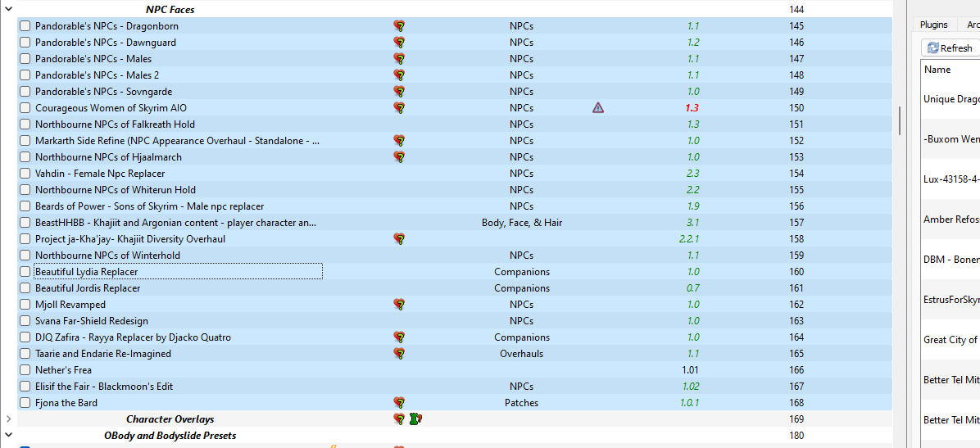The width and height of the screenshot is (980, 448).
Task: Select -Buxom Wen plugin entry
Action: coord(951,138)
